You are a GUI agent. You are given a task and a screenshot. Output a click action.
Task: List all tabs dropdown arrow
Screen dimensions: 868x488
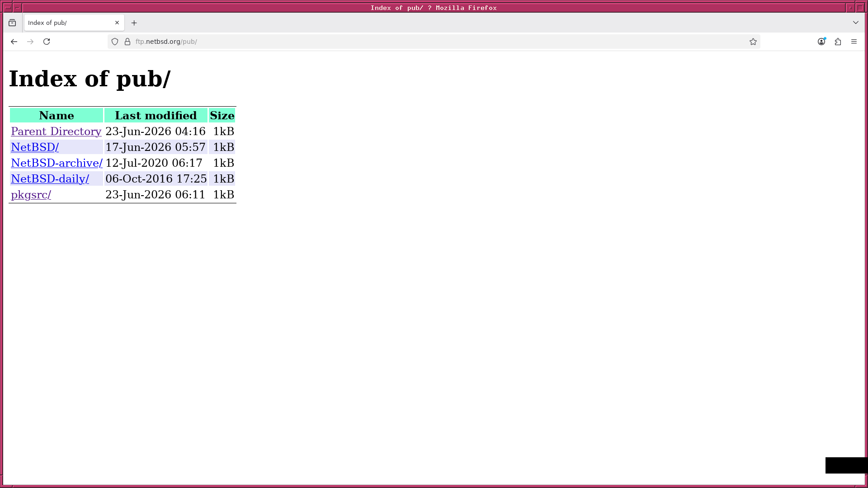coord(856,23)
